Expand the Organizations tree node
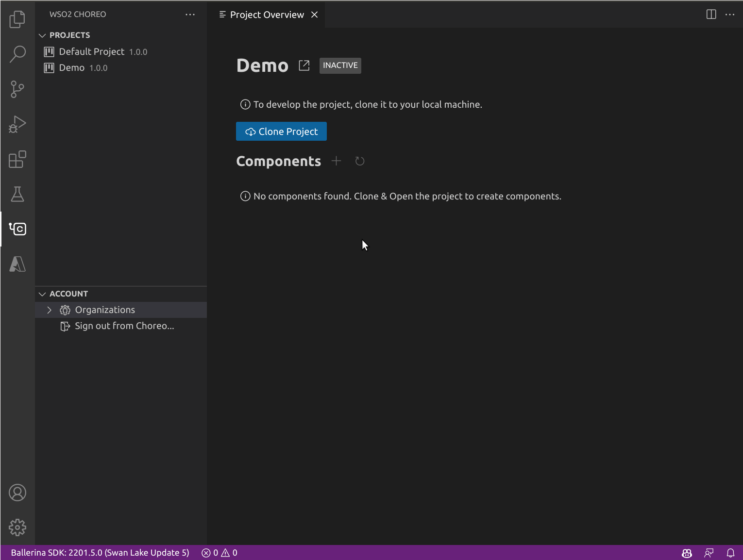Viewport: 743px width, 560px height. tap(49, 310)
